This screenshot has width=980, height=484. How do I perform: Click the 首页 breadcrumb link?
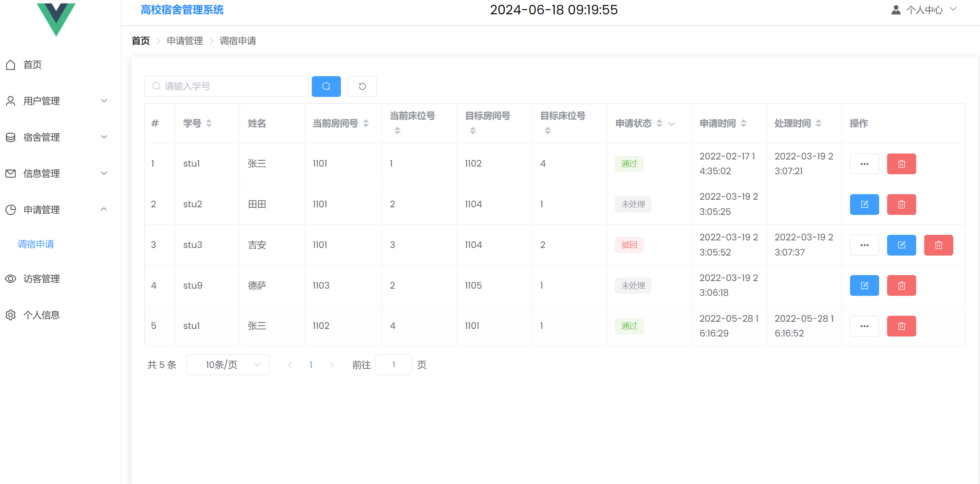(141, 41)
